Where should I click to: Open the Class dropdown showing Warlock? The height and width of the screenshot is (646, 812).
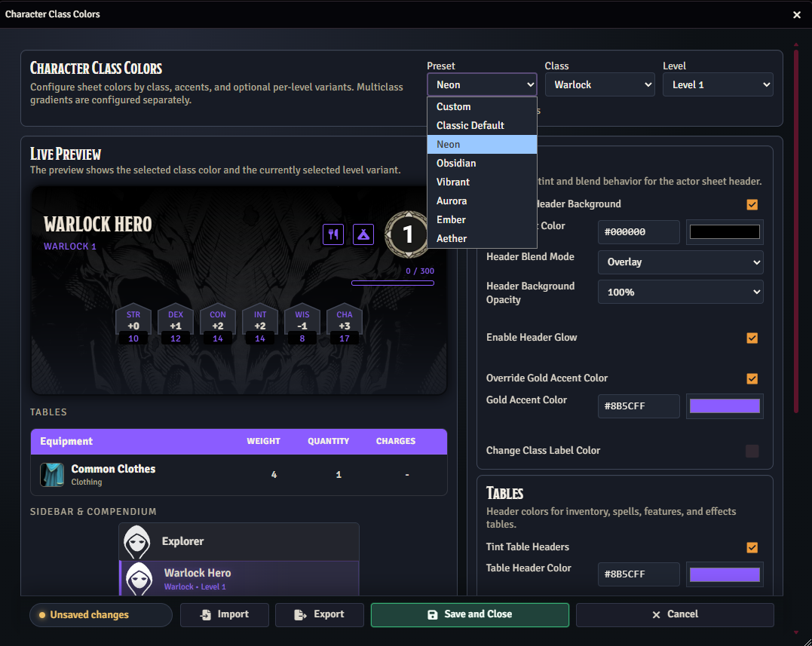coord(599,85)
